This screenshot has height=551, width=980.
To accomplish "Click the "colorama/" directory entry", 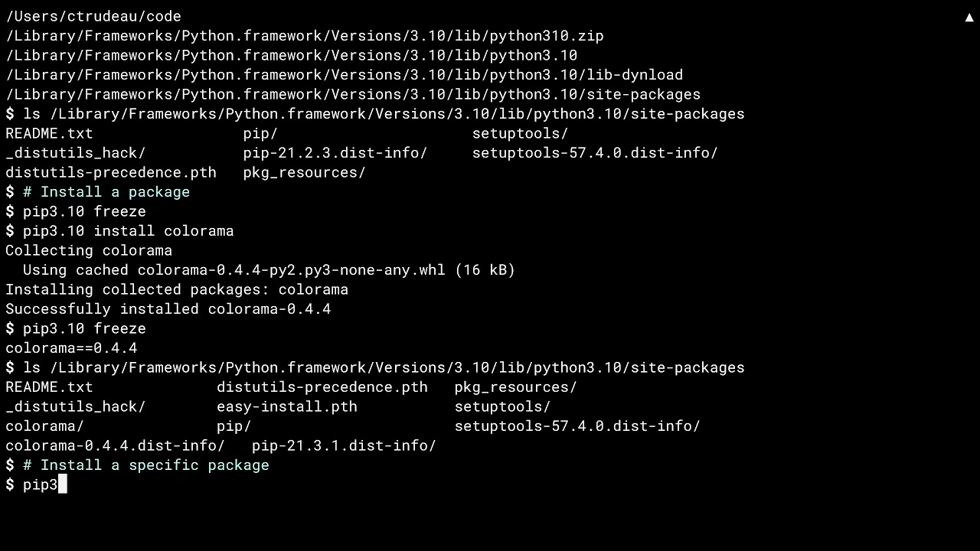I will pyautogui.click(x=44, y=426).
